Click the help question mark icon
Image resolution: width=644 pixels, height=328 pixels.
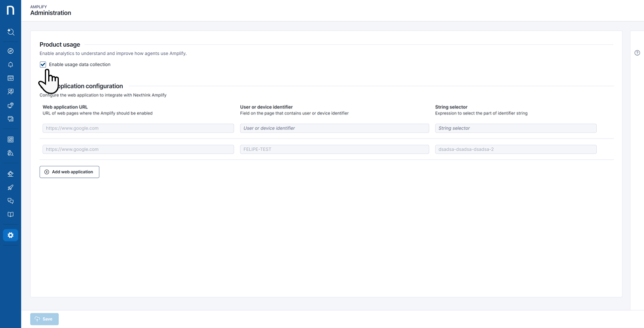point(637,53)
